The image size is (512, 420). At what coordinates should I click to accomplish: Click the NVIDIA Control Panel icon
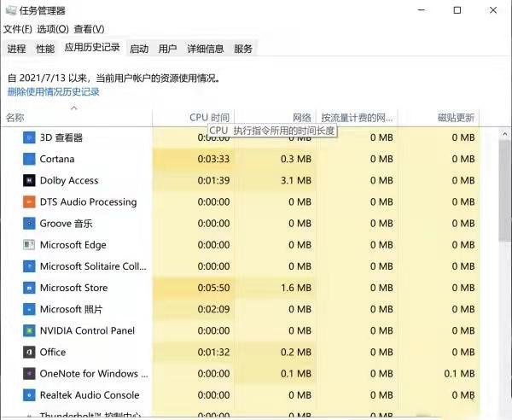pos(29,330)
